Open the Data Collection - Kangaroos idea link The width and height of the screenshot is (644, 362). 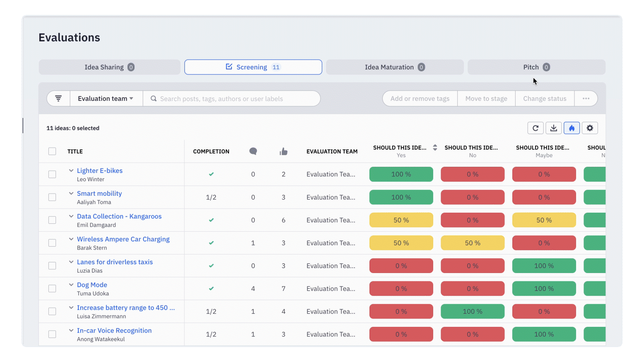tap(119, 216)
